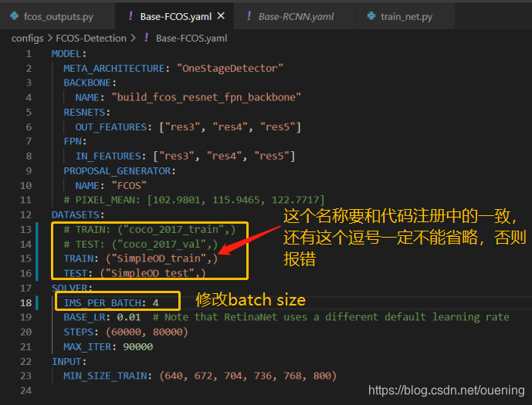Screen dimensions: 532x405
Task: Click the "SimpleOD_train" string
Action: (158, 258)
